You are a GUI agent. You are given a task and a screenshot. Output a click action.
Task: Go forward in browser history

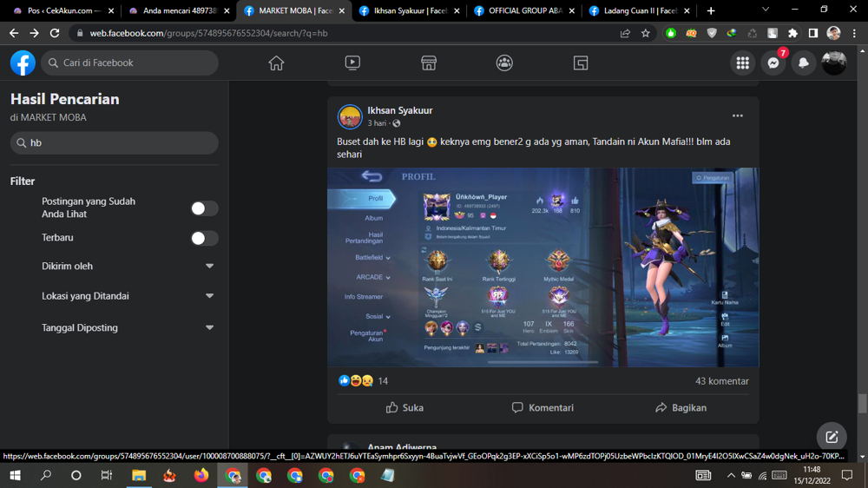pos(35,33)
